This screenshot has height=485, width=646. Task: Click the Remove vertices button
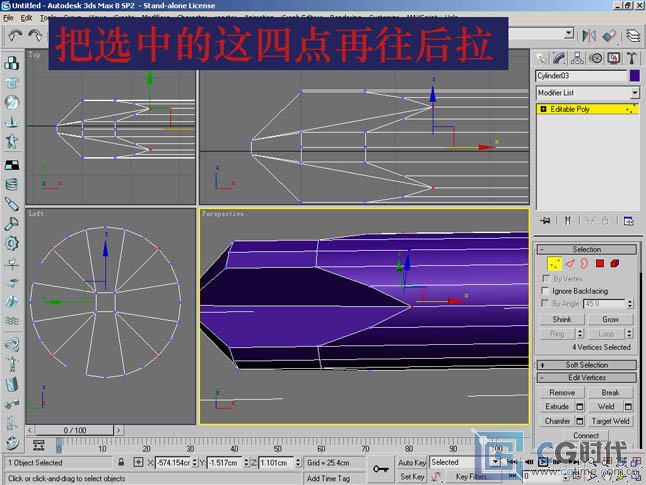point(562,393)
